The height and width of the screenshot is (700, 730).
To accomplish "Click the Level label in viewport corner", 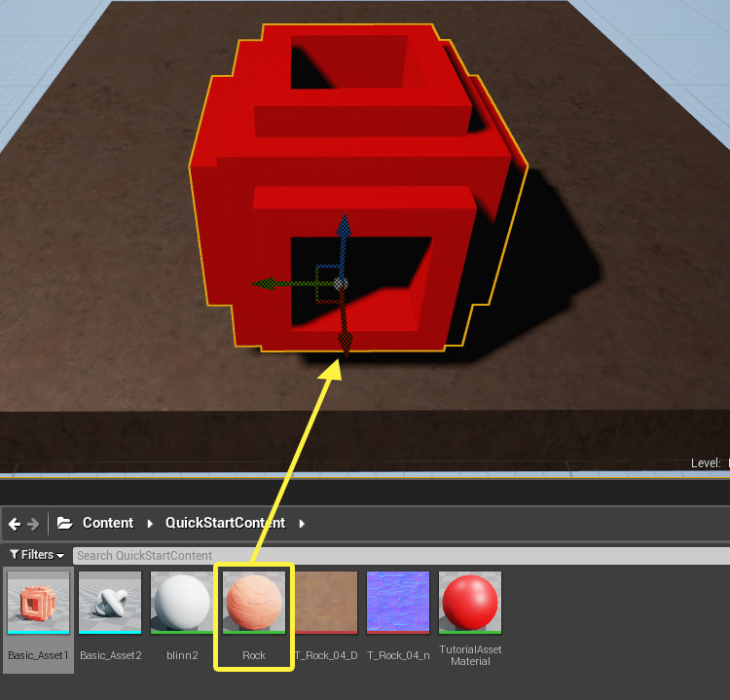I will 706,463.
